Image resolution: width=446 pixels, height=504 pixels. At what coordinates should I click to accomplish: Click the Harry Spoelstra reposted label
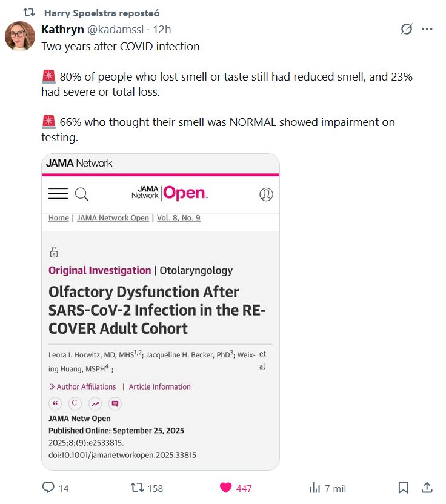[x=102, y=13]
